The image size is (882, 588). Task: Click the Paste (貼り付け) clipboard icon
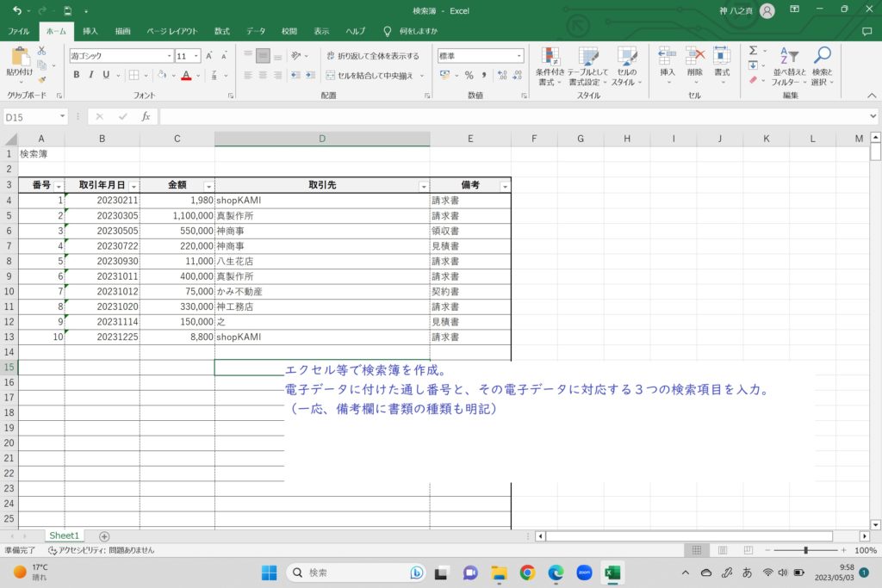(x=19, y=59)
